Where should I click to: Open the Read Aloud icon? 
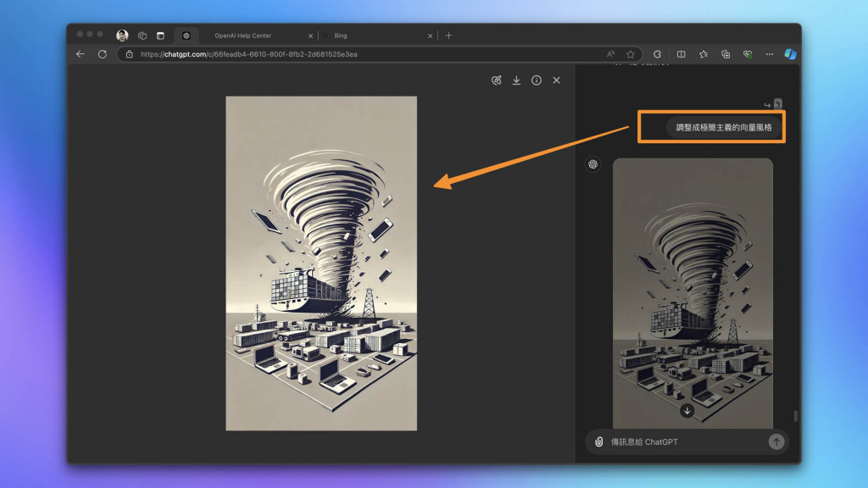click(x=610, y=54)
